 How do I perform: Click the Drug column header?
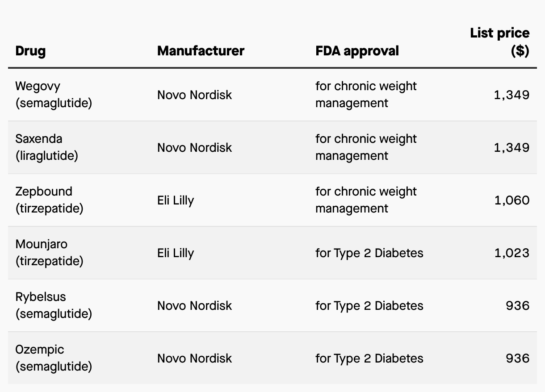(x=30, y=51)
